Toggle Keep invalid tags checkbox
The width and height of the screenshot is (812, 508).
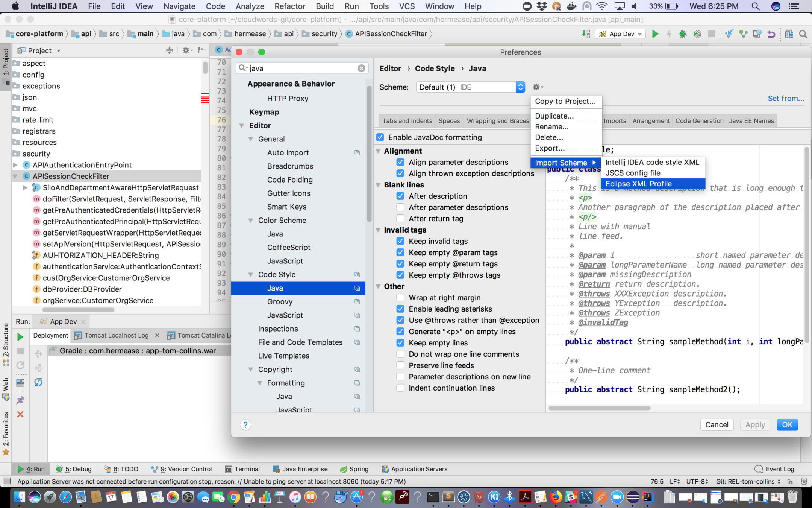[x=400, y=241]
